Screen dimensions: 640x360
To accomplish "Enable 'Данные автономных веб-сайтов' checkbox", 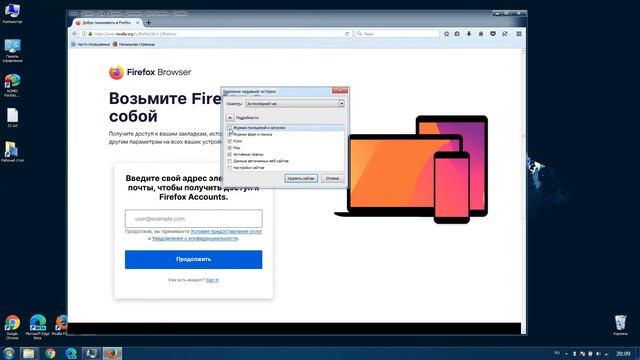I will tap(230, 161).
